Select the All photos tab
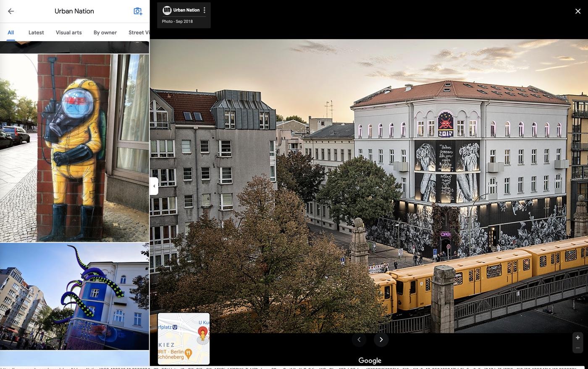The width and height of the screenshot is (588, 369). (x=10, y=32)
